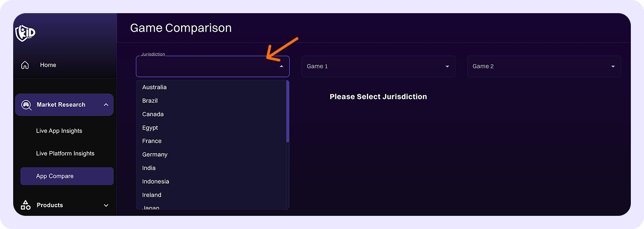Click the jurisdiction list scrollbar
The image size is (644, 229).
pos(288,111)
